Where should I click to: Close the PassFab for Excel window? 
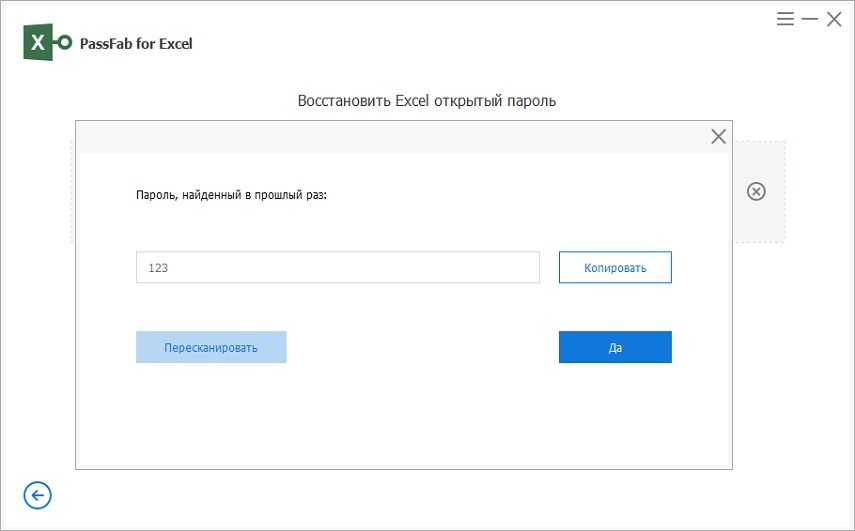point(834,19)
